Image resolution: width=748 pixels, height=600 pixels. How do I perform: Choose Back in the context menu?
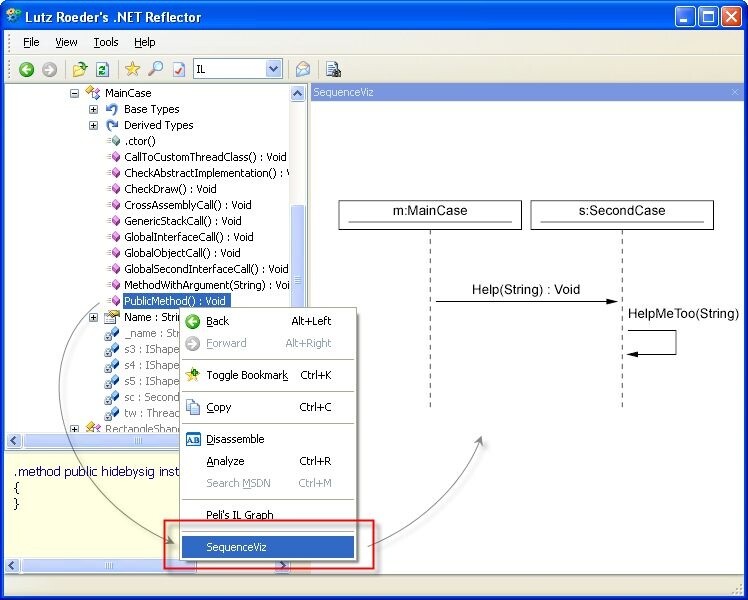(268, 321)
